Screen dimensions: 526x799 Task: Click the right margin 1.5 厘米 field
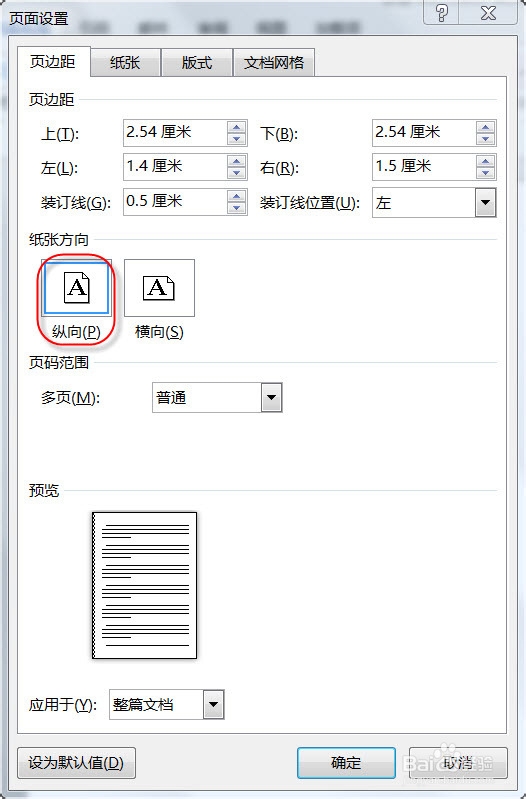(x=424, y=167)
